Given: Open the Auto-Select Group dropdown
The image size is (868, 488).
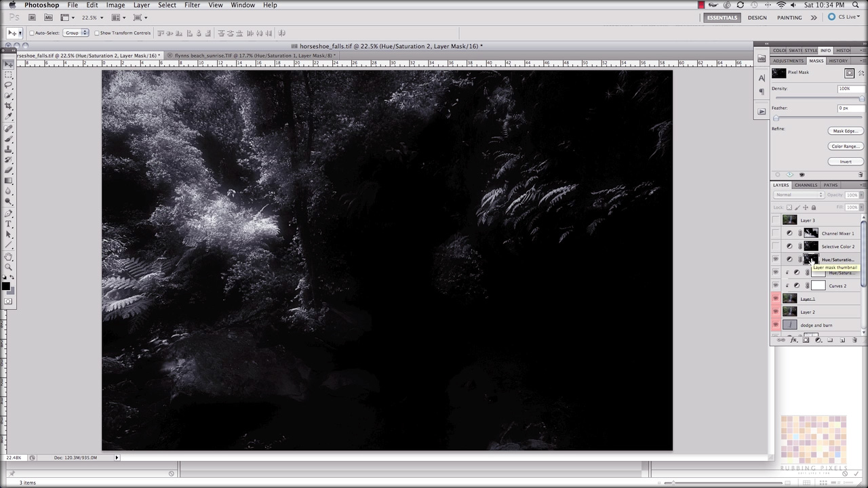Looking at the screenshot, I should click(76, 33).
